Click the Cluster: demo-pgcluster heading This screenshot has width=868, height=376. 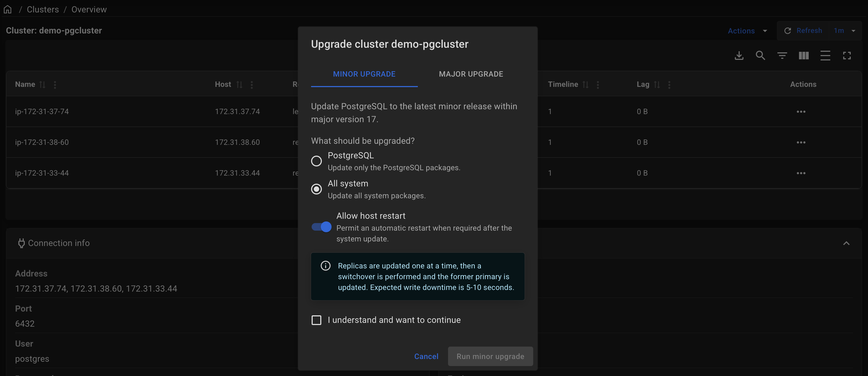click(54, 31)
